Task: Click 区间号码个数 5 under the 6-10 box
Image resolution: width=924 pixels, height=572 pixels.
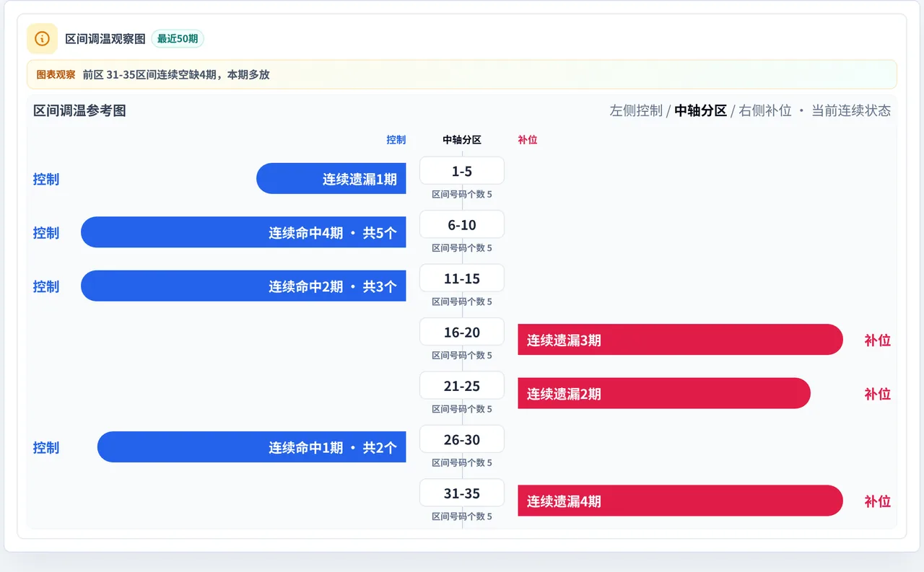Action: coord(462,247)
